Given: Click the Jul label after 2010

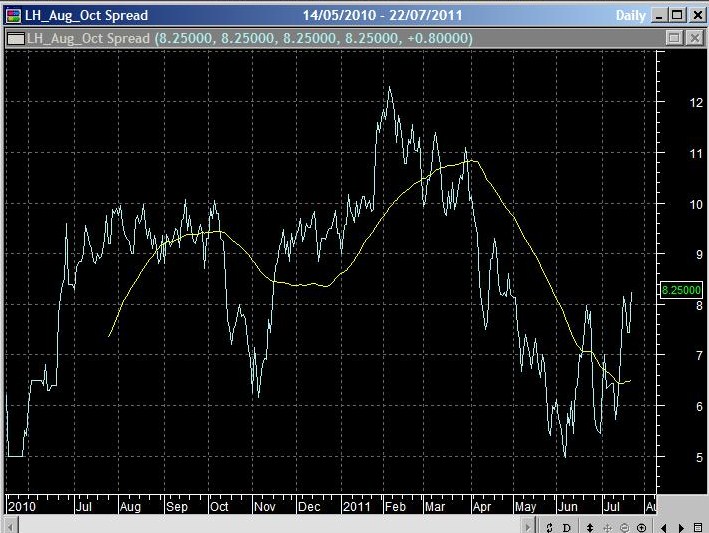Looking at the screenshot, I should tap(84, 506).
